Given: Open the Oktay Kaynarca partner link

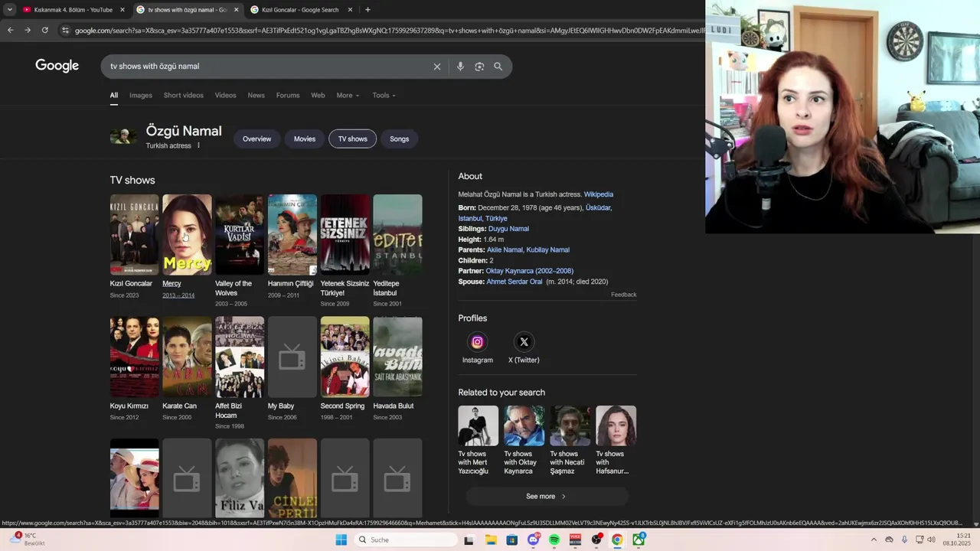Looking at the screenshot, I should pyautogui.click(x=529, y=271).
